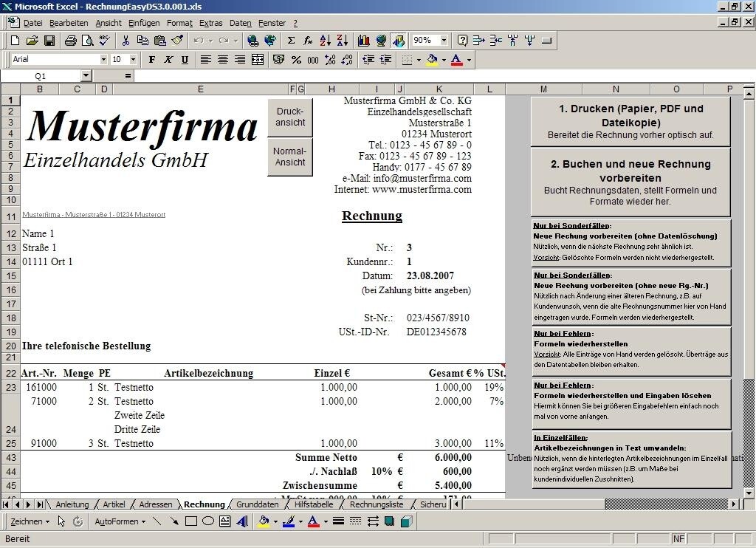Expand the Q1 Name Box dropdown
This screenshot has width=756, height=548.
[x=86, y=76]
